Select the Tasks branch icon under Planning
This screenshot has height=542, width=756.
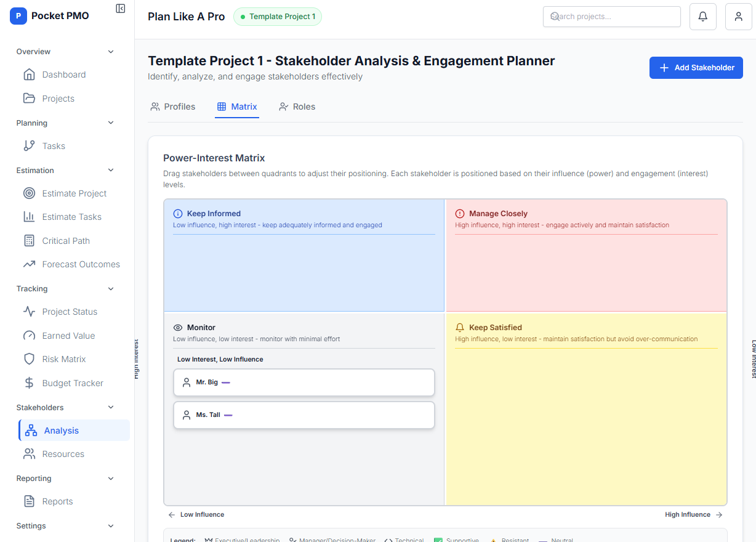point(30,145)
